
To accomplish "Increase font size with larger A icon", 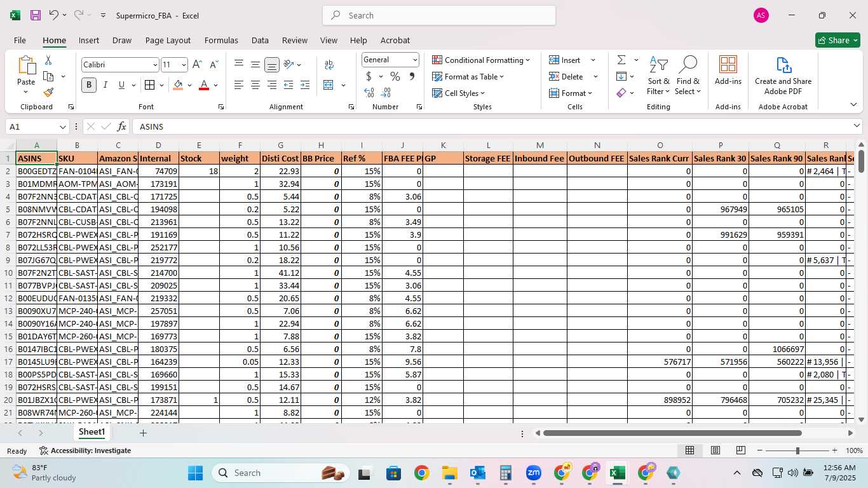I will [197, 65].
